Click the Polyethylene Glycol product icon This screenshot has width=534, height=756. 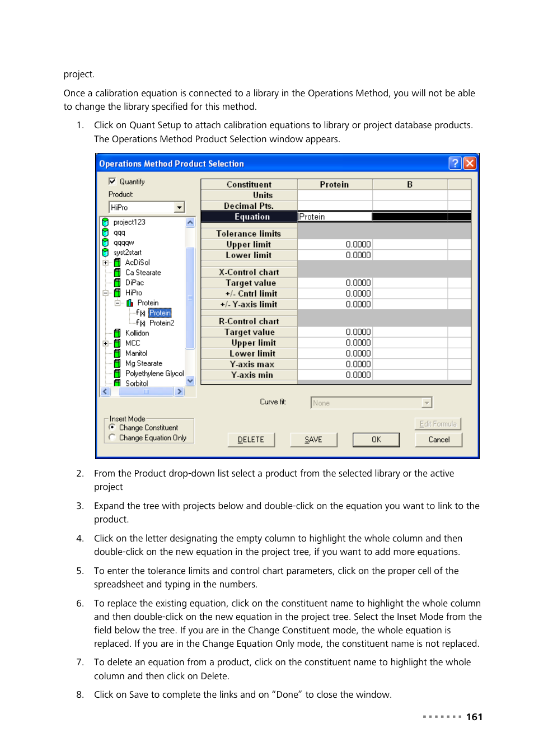117,374
